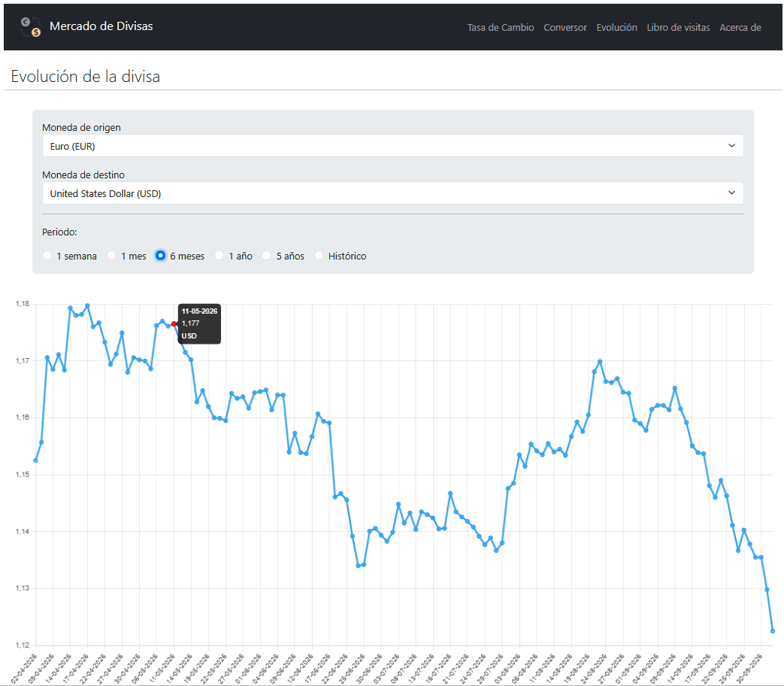This screenshot has width=784, height=686.
Task: Select the 6 meses radio button
Action: pyautogui.click(x=160, y=256)
